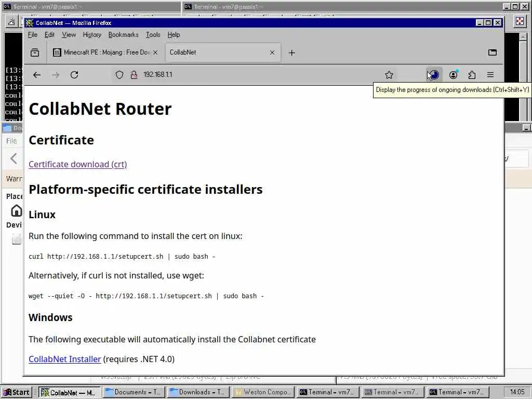
Task: Go back using Firefox back arrow
Action: [37, 75]
